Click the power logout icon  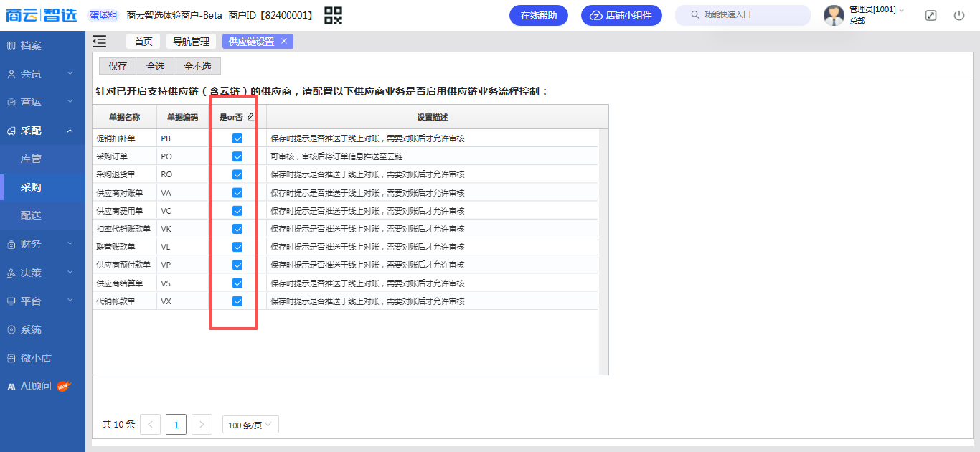tap(959, 15)
